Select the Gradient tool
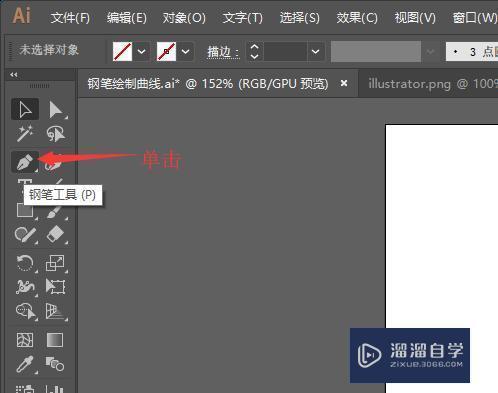 click(x=55, y=340)
